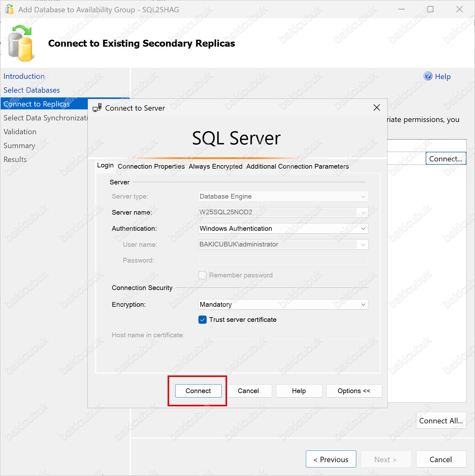This screenshot has width=475, height=476.
Task: Toggle the Remember password checkbox
Action: click(203, 275)
